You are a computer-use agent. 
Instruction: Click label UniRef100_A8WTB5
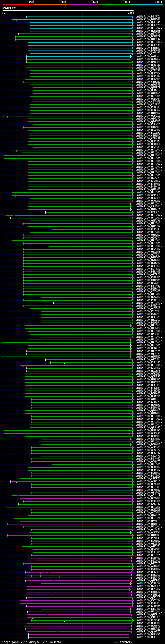[x=148, y=357]
